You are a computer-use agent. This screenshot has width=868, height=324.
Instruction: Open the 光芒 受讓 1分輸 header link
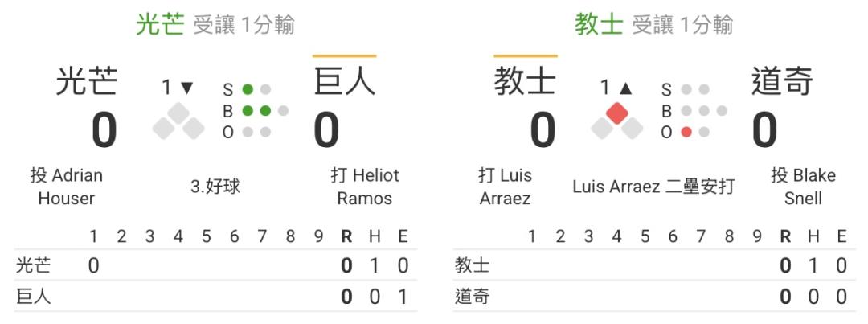click(215, 25)
